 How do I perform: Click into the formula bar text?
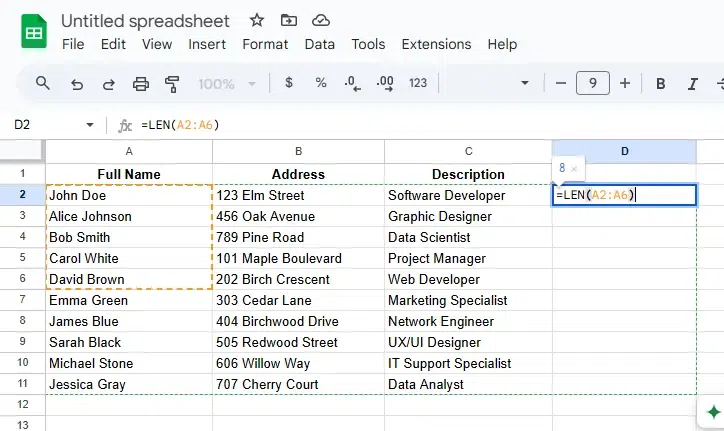180,125
